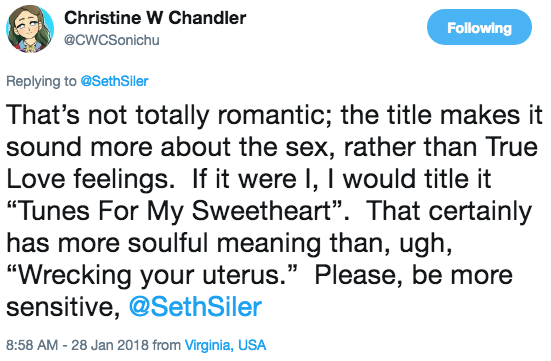This screenshot has height=361, width=551.
Task: Click the 'Replying to' label text
Action: pos(41,81)
